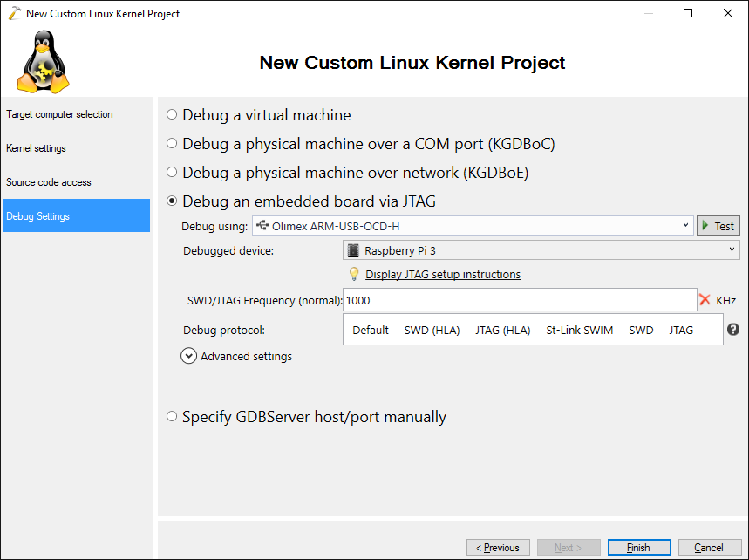Click the red X frequency error icon
Viewport: 749px width, 560px height.
tap(705, 300)
